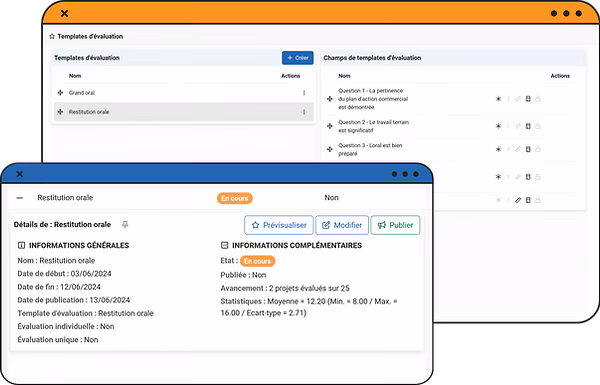Click the asterisk icon for Question 1
Image resolution: width=600 pixels, height=385 pixels.
[498, 99]
